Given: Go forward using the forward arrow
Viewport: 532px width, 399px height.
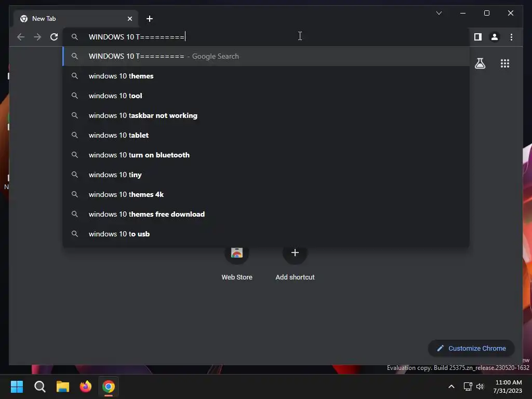Looking at the screenshot, I should click(x=37, y=37).
